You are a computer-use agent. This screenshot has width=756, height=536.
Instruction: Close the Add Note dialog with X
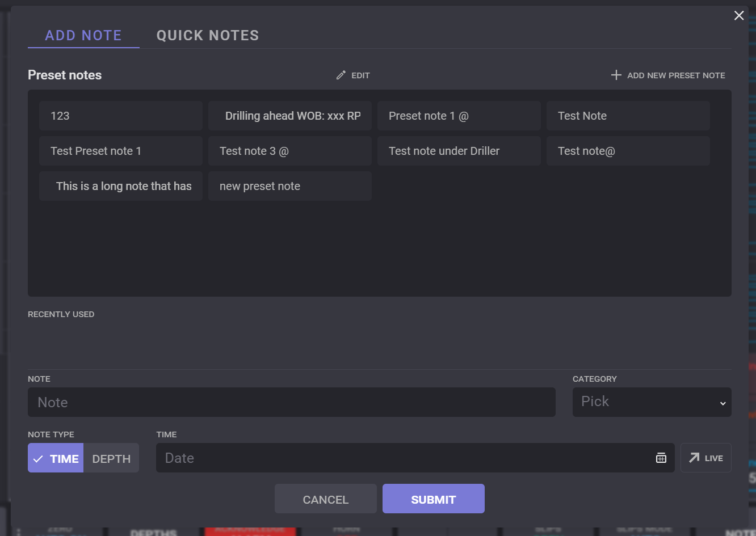[x=738, y=16]
